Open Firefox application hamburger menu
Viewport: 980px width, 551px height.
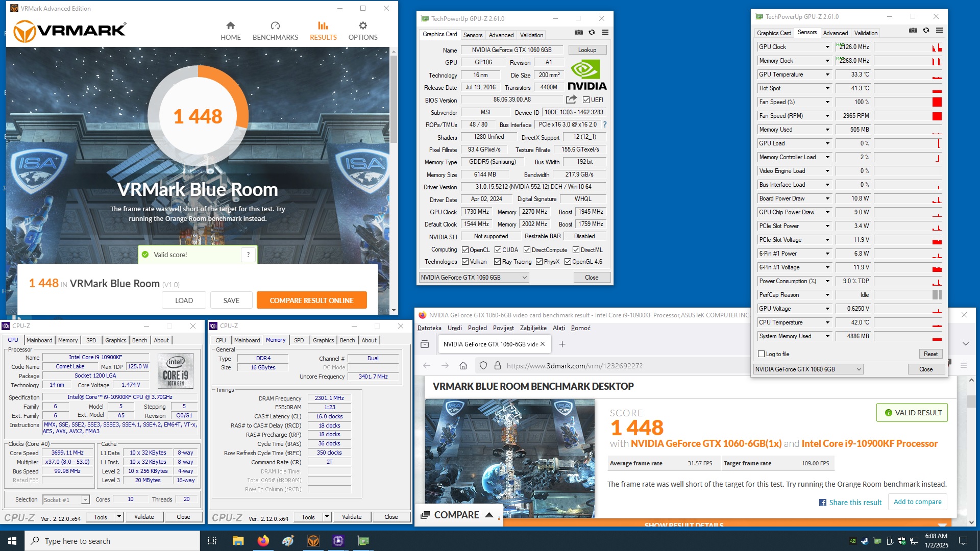click(x=964, y=365)
